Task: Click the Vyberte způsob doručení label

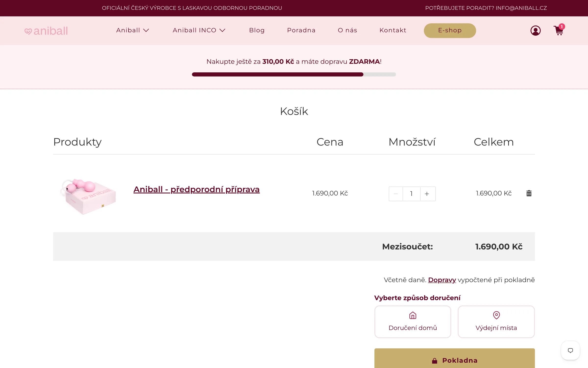Action: click(417, 298)
